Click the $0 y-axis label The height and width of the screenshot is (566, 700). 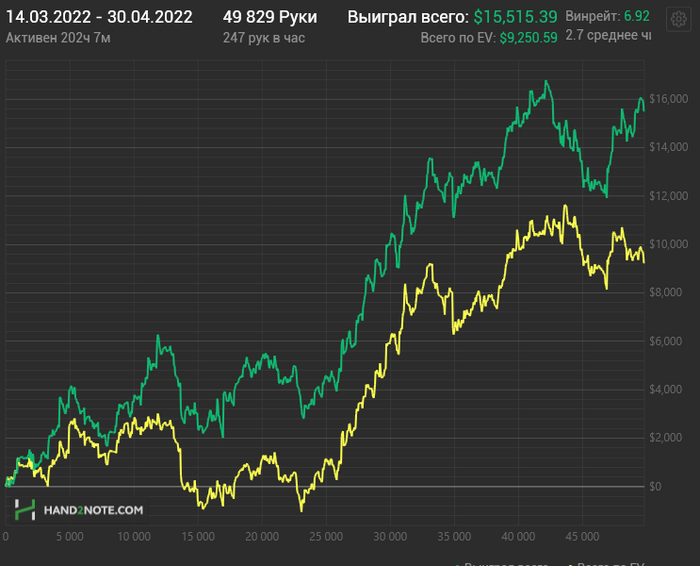[655, 487]
